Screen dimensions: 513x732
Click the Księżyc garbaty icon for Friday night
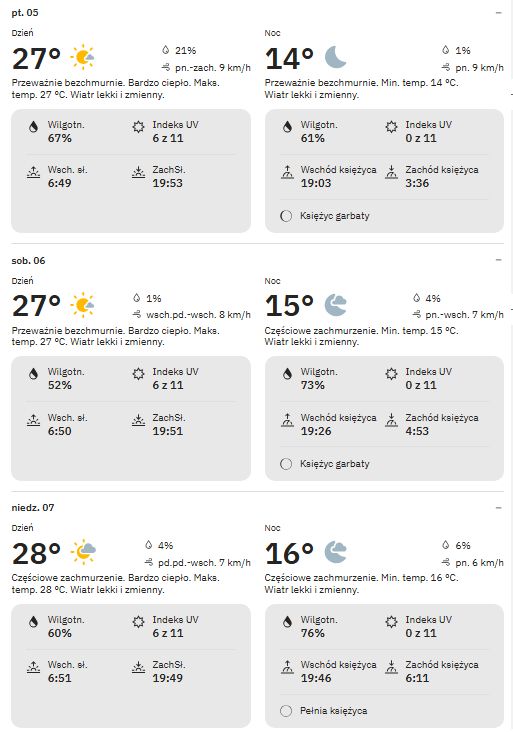pyautogui.click(x=286, y=216)
